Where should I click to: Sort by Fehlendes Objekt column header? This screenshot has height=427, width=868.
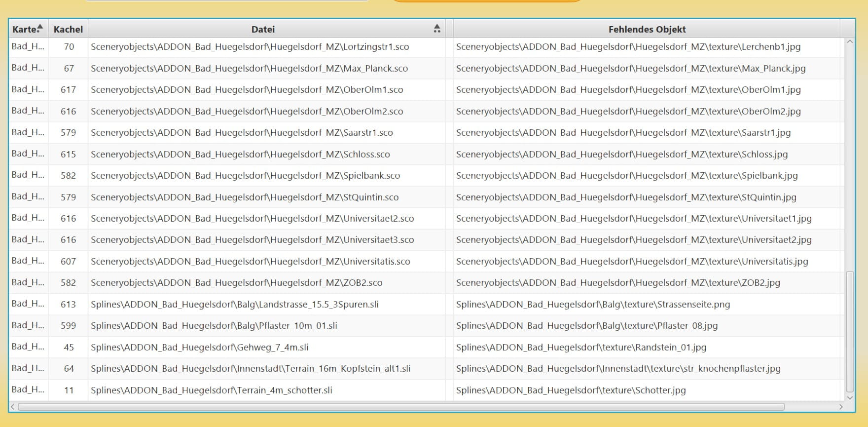pos(647,29)
